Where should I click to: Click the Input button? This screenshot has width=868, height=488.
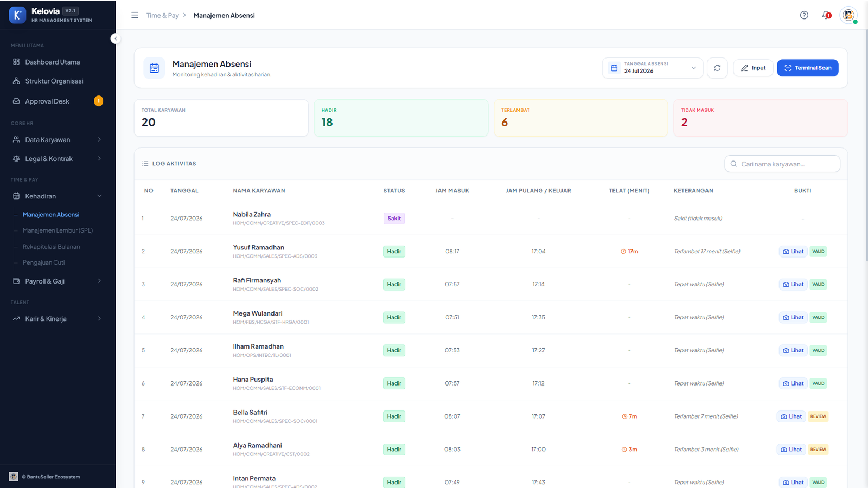753,68
